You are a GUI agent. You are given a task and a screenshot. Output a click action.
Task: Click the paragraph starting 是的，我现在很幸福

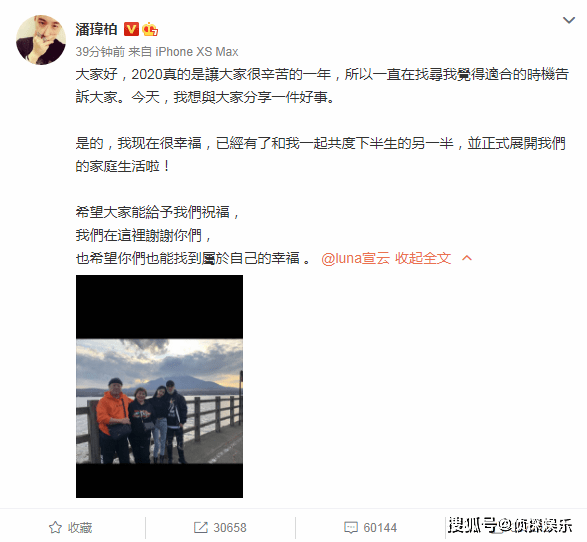pos(320,154)
